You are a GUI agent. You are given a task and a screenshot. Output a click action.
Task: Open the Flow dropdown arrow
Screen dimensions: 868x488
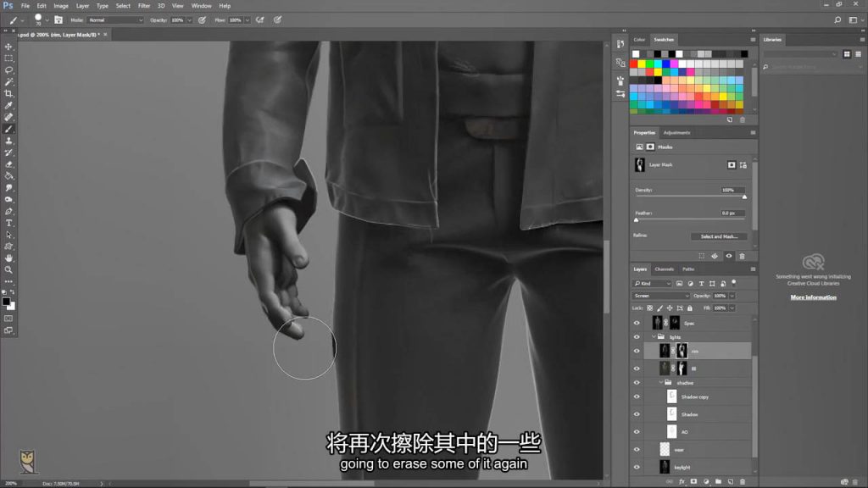tap(247, 20)
